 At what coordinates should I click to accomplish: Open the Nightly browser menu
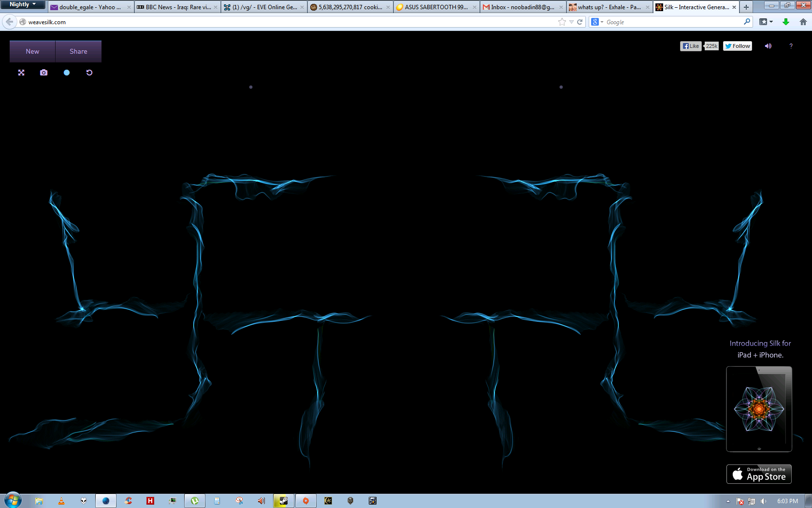point(23,5)
